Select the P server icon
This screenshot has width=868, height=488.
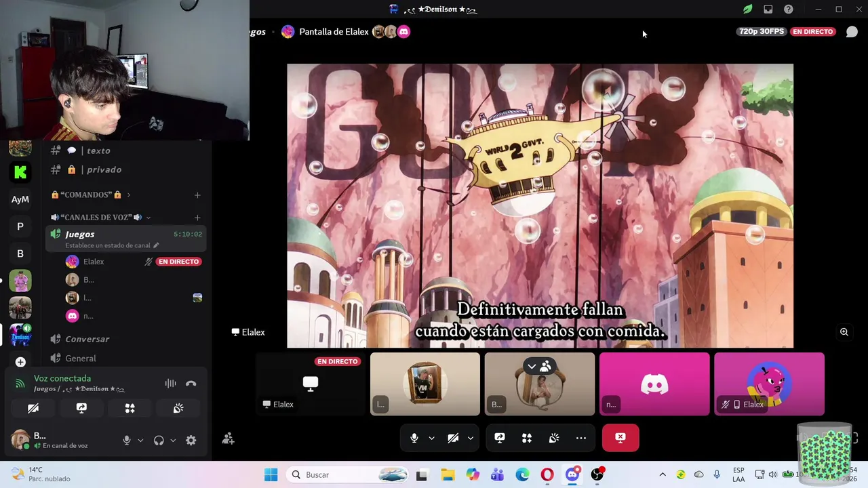point(20,226)
